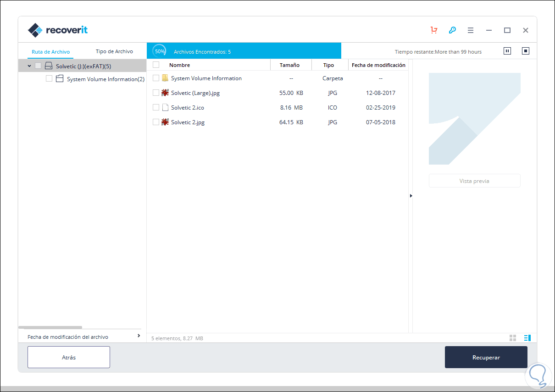Select System Volume Information in file list
This screenshot has height=392, width=555.
[206, 78]
